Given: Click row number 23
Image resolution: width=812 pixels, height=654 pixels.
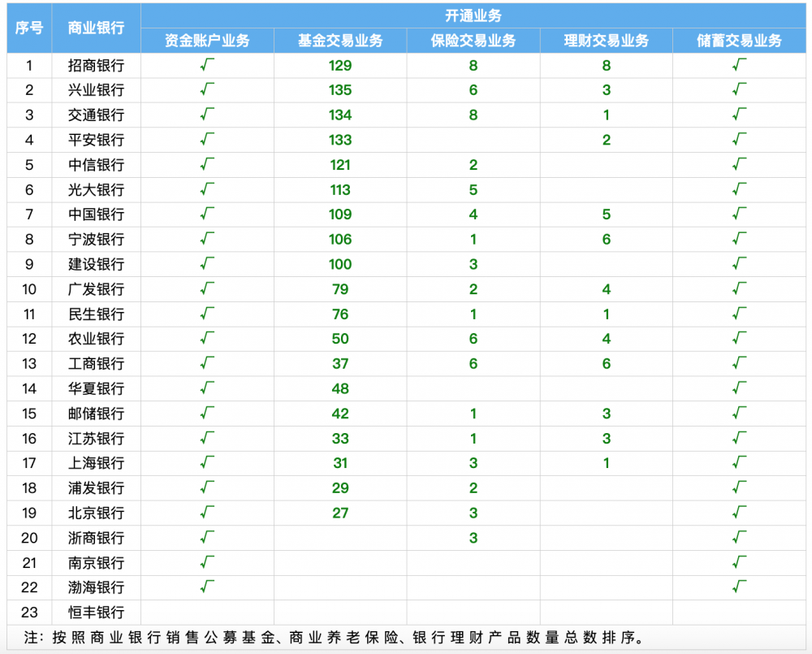Looking at the screenshot, I should [x=29, y=613].
